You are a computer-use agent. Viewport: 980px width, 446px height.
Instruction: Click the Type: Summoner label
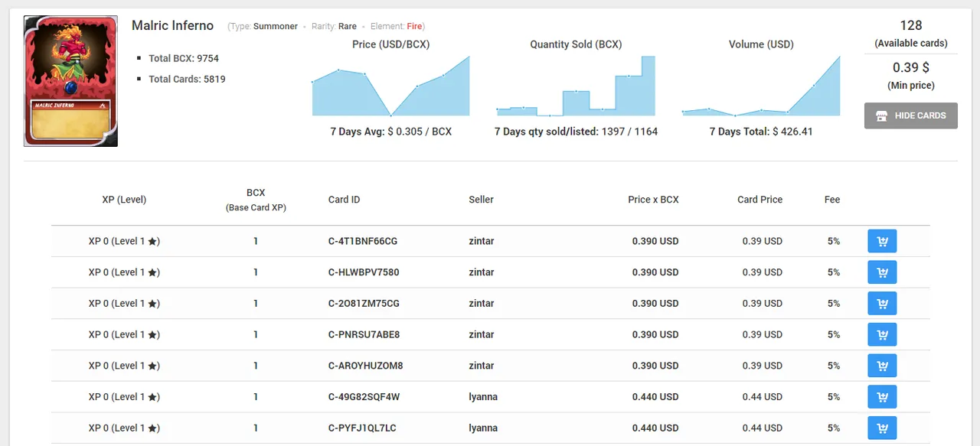click(264, 26)
